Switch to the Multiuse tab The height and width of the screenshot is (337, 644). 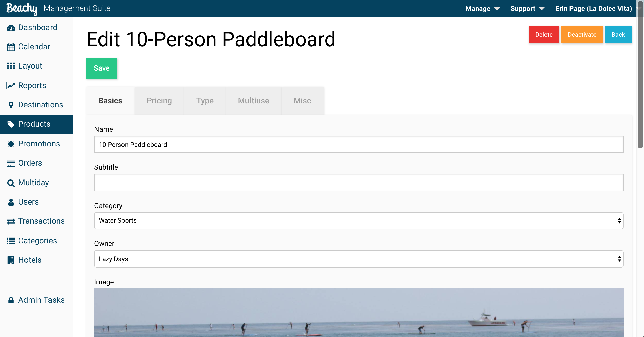coord(254,101)
